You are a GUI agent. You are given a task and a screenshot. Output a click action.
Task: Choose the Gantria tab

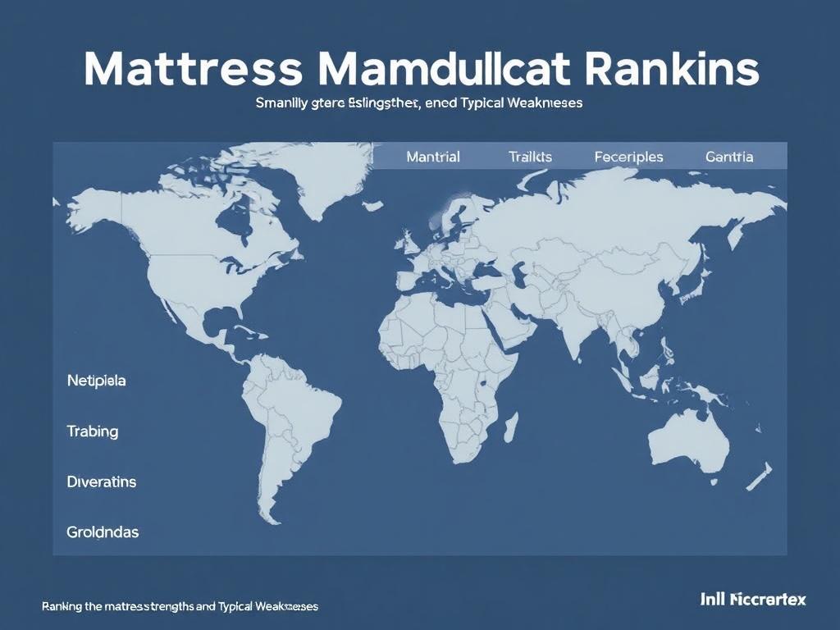tap(729, 157)
